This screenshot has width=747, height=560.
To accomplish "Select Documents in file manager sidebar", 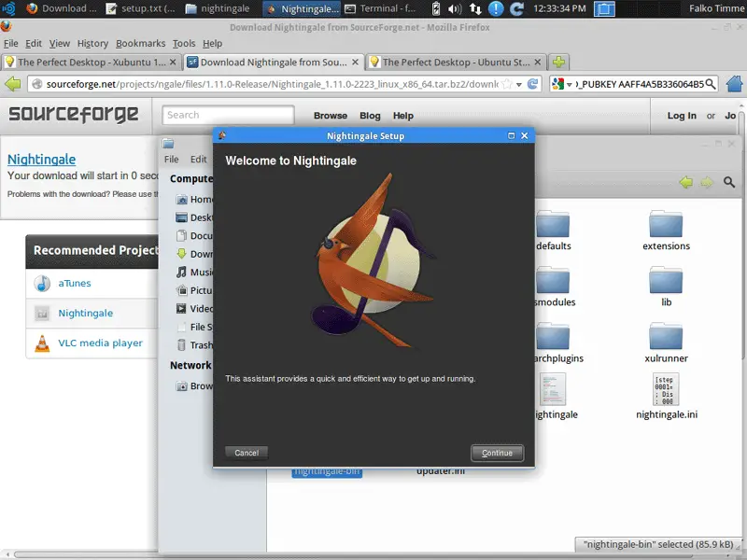I will 193,236.
